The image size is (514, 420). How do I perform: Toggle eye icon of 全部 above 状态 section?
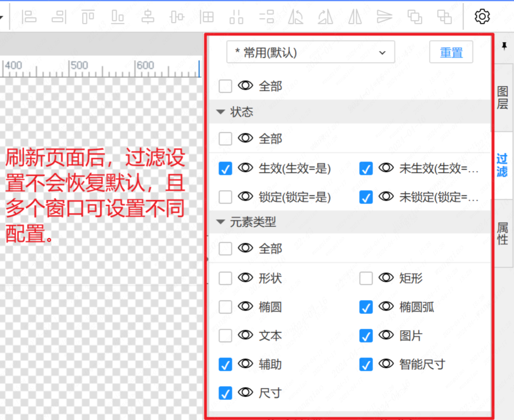pos(245,85)
